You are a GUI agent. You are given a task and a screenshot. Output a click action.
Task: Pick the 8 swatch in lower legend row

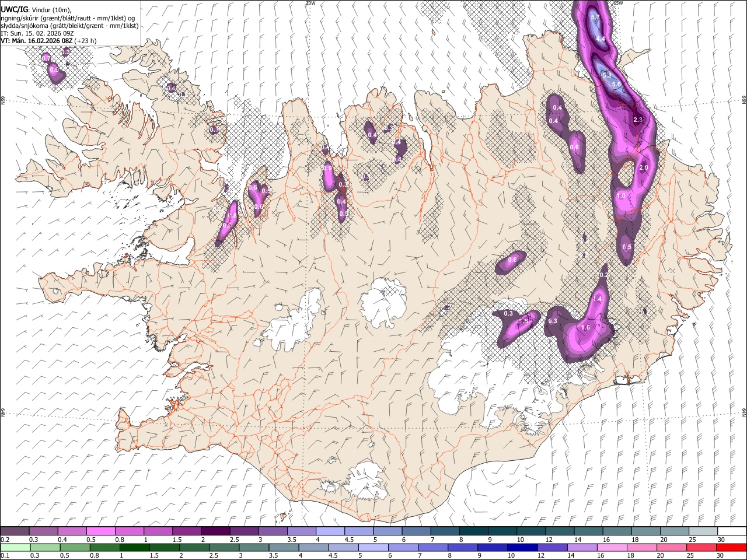click(462, 548)
